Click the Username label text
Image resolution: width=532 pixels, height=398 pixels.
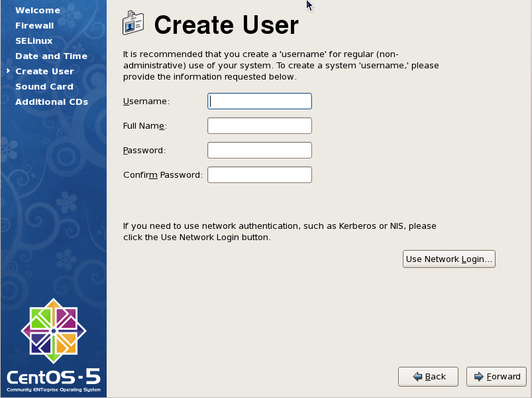[x=146, y=101]
